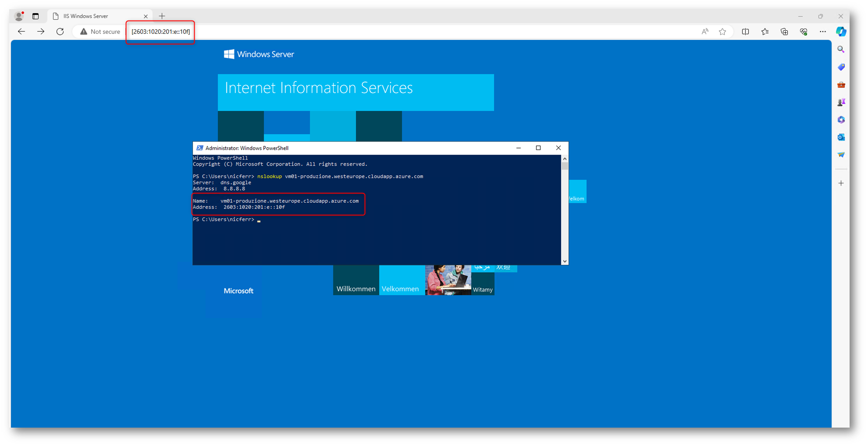This screenshot has height=446, width=868.
Task: Close the Administrator PowerShell window
Action: [558, 148]
